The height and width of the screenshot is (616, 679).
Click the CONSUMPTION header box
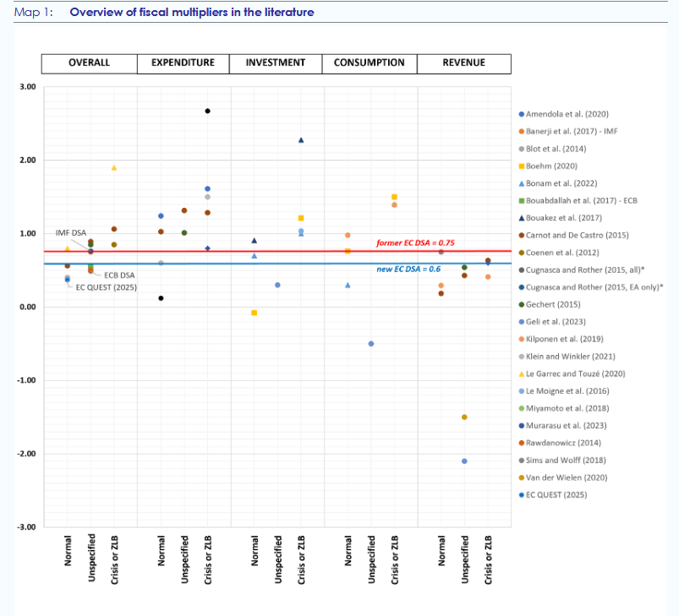point(370,63)
